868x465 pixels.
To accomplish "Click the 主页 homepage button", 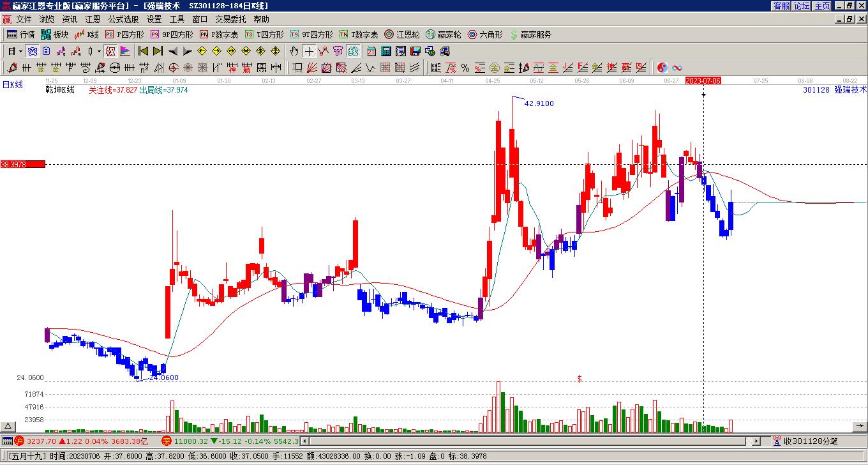I will pyautogui.click(x=822, y=5).
